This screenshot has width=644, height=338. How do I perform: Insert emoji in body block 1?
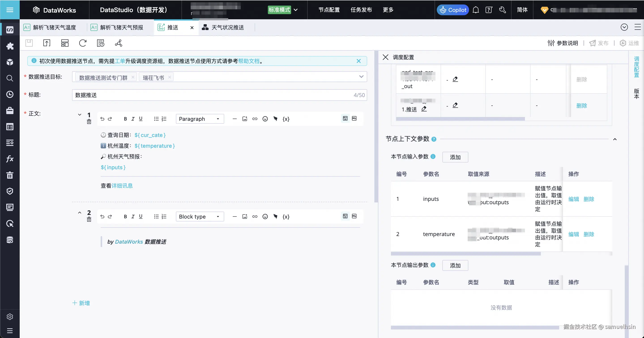click(x=265, y=119)
